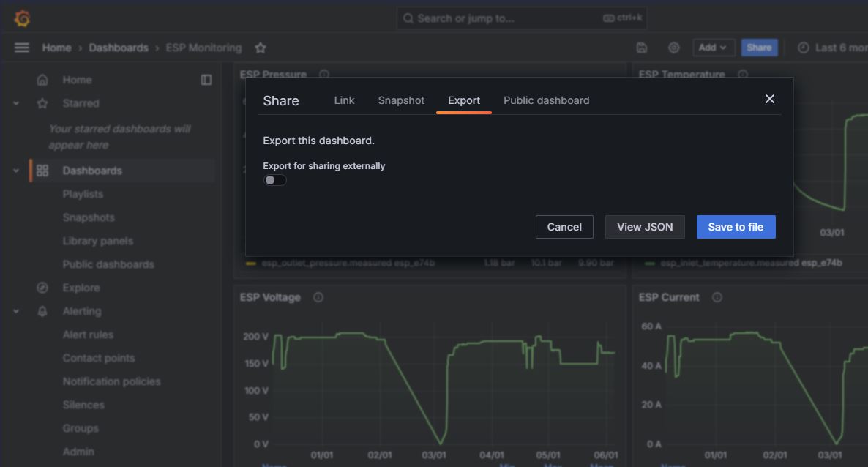
Task: Open dashboard settings gear icon
Action: tap(674, 48)
